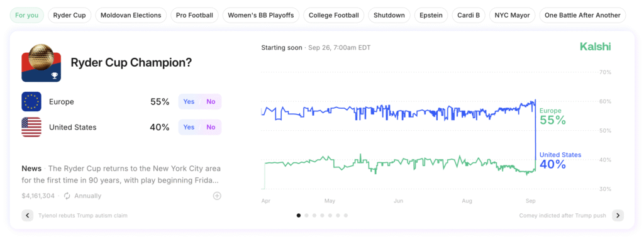The height and width of the screenshot is (239, 644).
Task: Select No for Europe
Action: [211, 102]
